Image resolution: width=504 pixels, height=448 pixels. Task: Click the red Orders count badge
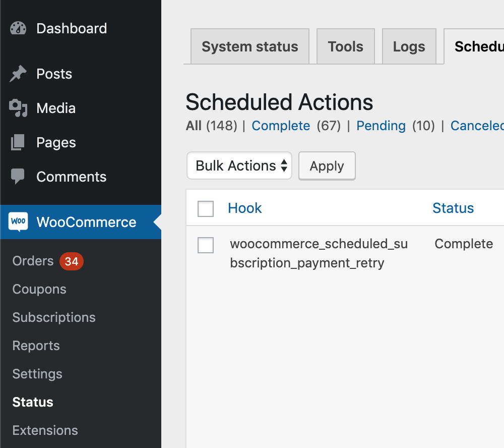click(x=72, y=261)
